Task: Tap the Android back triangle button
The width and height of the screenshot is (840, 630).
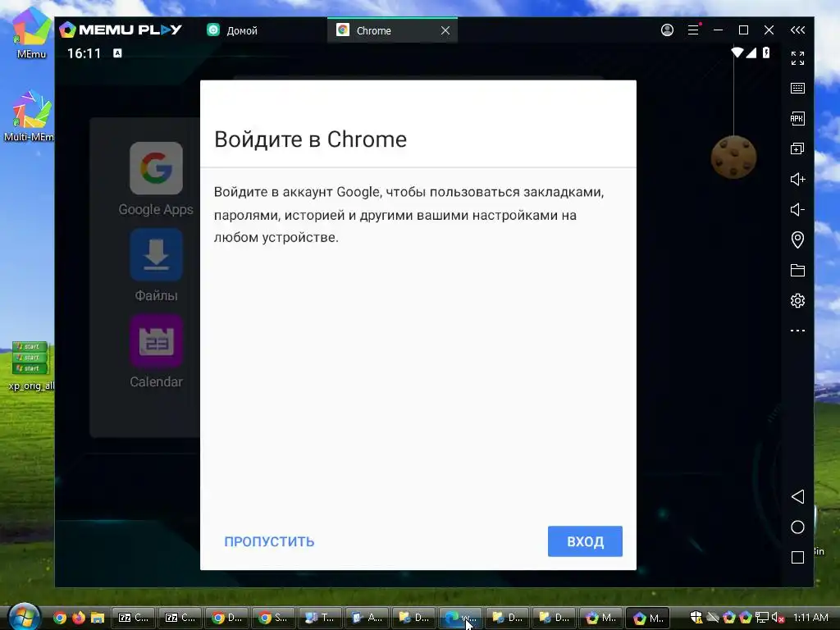Action: (x=797, y=496)
